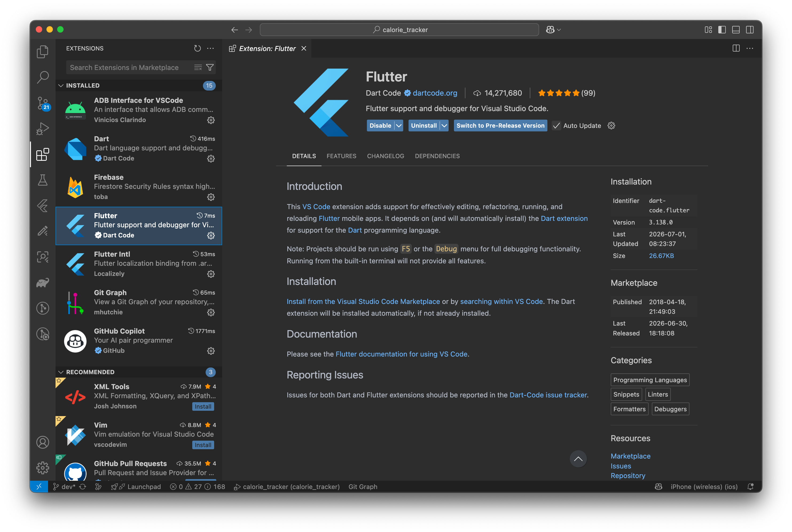792x532 pixels.
Task: Open the Explorer view in activity bar
Action: 43,52
